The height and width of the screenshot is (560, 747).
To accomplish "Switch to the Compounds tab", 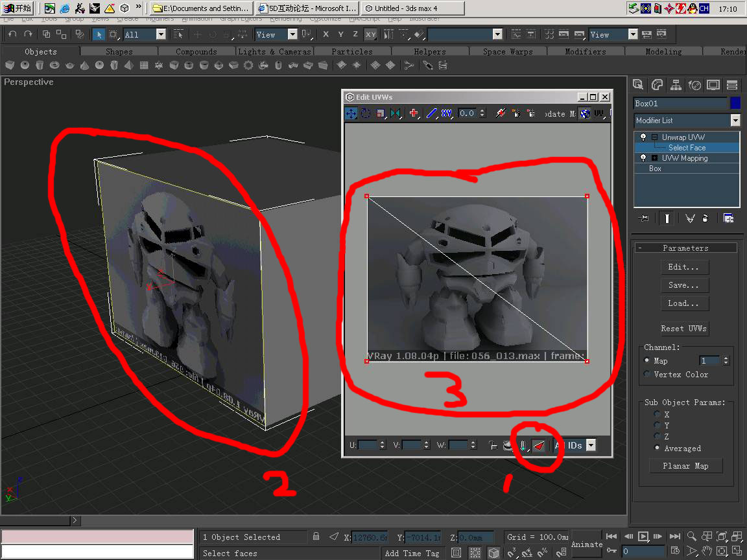I will [x=196, y=51].
